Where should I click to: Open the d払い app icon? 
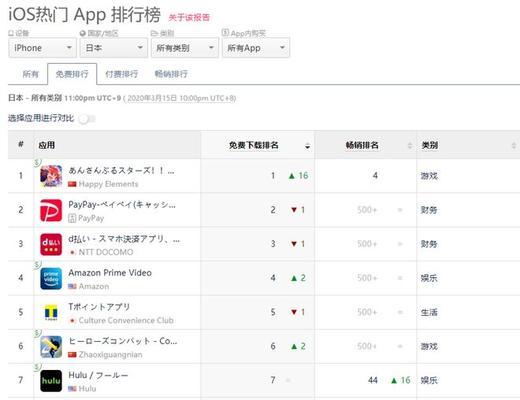[x=51, y=244]
